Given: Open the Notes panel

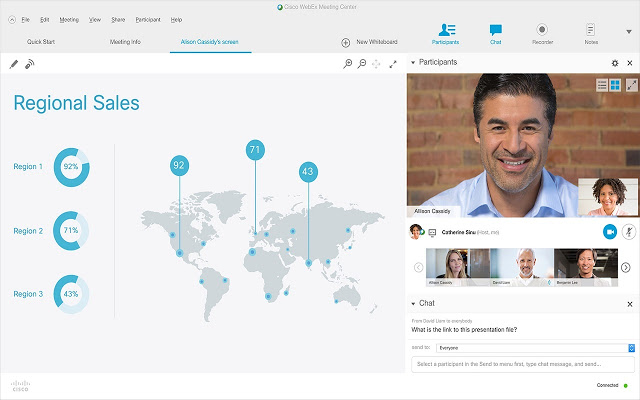Looking at the screenshot, I should [590, 35].
